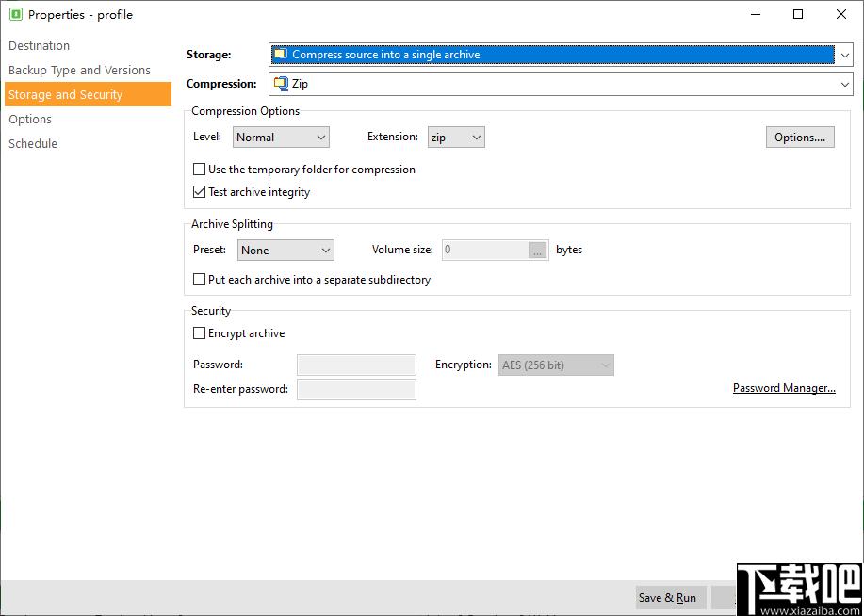
Task: Maximize the Properties window
Action: [x=798, y=15]
